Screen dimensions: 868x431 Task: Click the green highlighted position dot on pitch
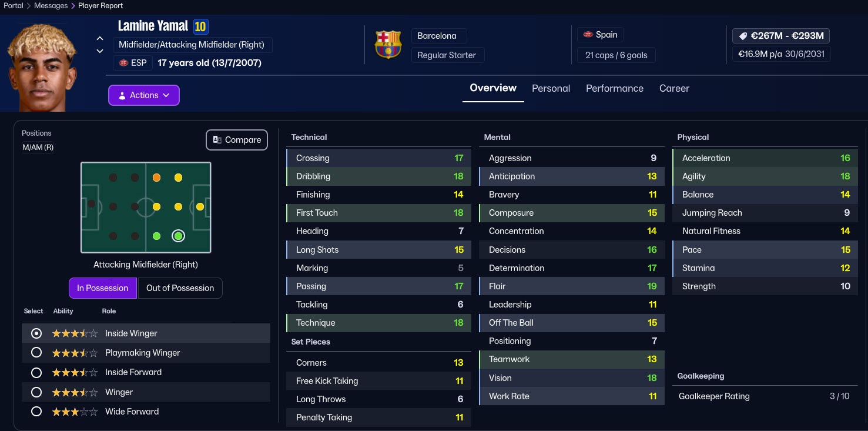178,236
